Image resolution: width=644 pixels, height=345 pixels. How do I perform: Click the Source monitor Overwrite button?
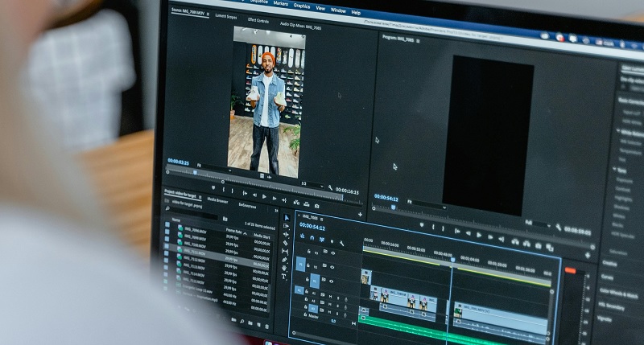[x=307, y=204]
